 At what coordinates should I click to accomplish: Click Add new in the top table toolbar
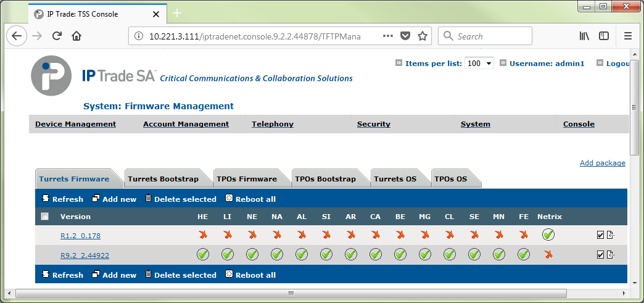[114, 199]
